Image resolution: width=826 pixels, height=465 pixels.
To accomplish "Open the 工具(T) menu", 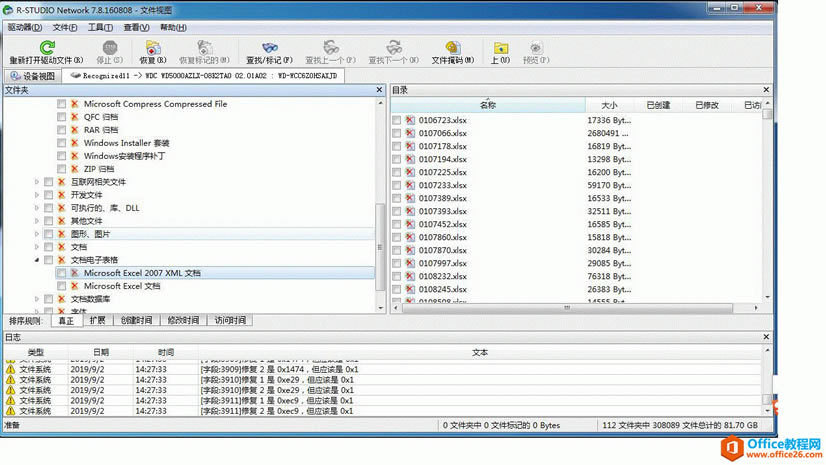I will 100,27.
